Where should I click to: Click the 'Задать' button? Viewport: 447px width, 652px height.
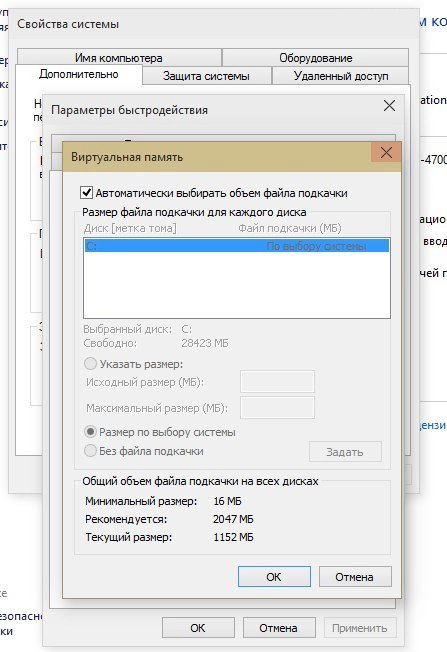coord(345,452)
